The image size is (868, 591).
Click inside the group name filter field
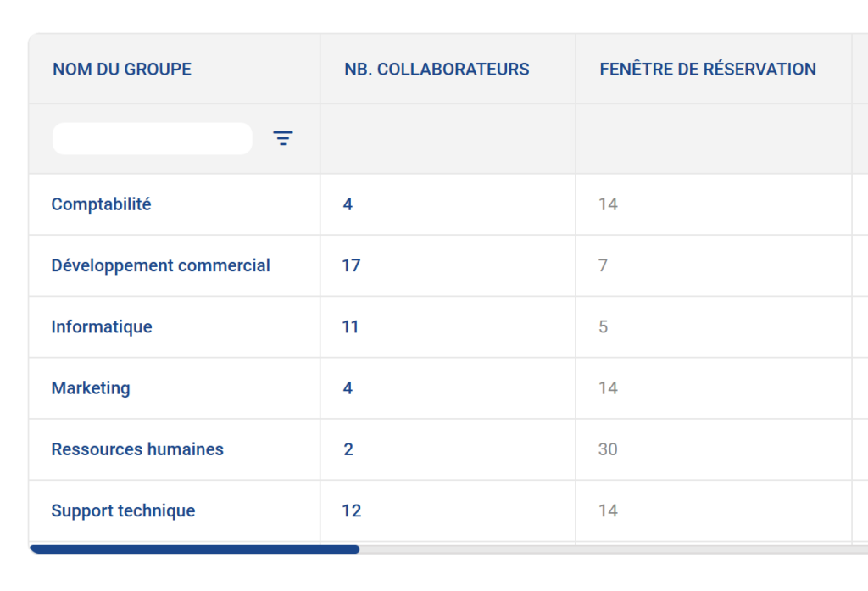click(153, 137)
